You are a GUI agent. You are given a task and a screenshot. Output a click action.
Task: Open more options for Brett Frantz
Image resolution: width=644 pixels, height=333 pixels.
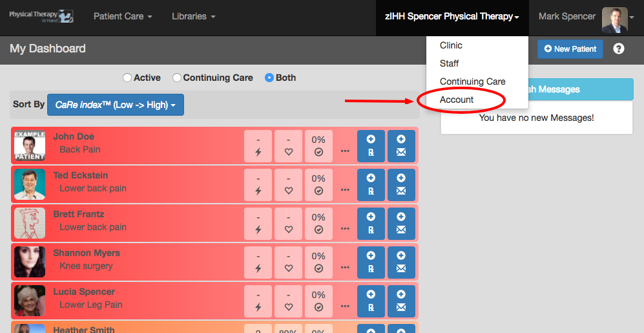pyautogui.click(x=345, y=229)
